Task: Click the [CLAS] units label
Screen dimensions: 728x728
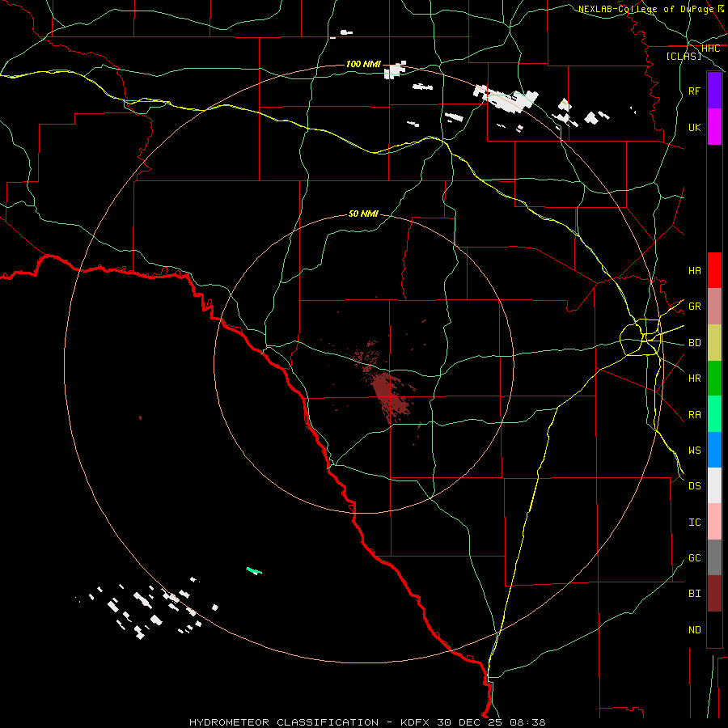Action: tap(684, 56)
